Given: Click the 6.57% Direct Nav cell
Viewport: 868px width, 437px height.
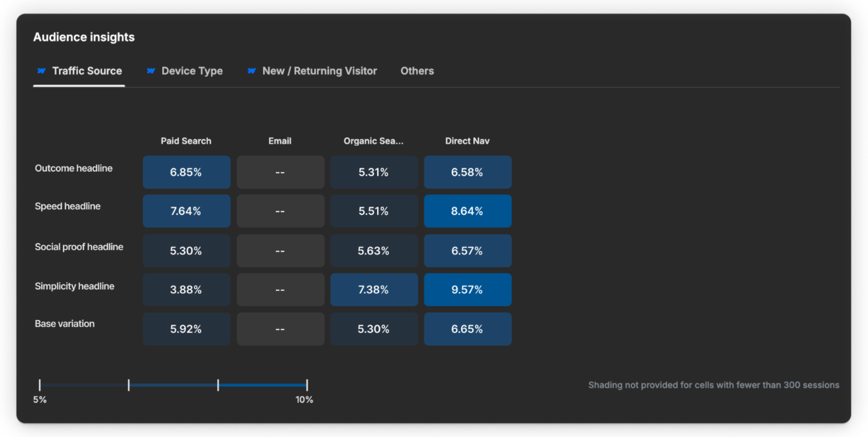Looking at the screenshot, I should click(x=468, y=251).
